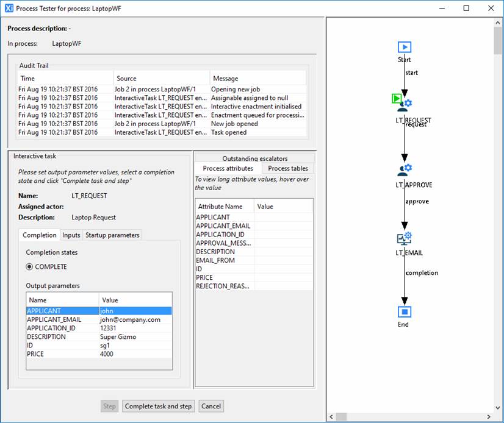Select the LT_EMAIL task node icon

(x=404, y=238)
